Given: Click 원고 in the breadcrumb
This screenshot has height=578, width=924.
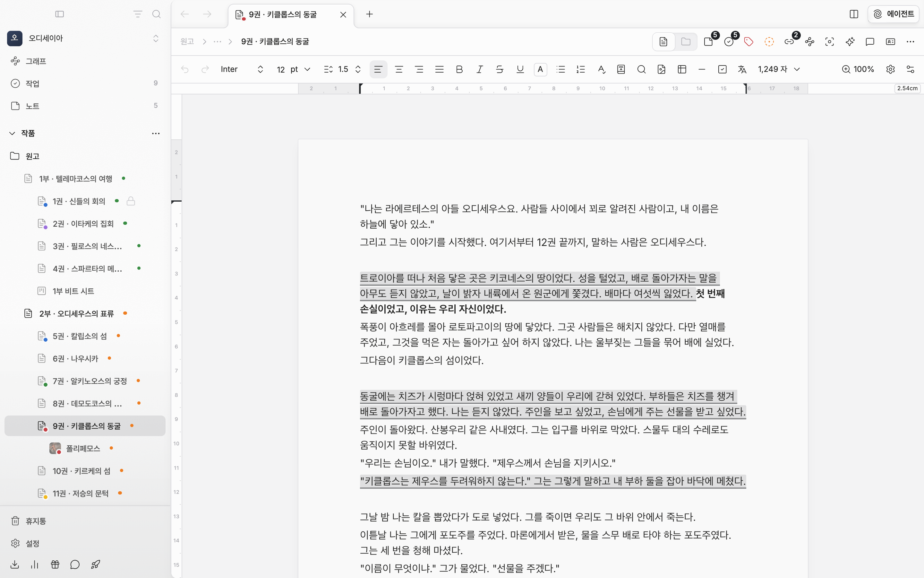Looking at the screenshot, I should [187, 41].
